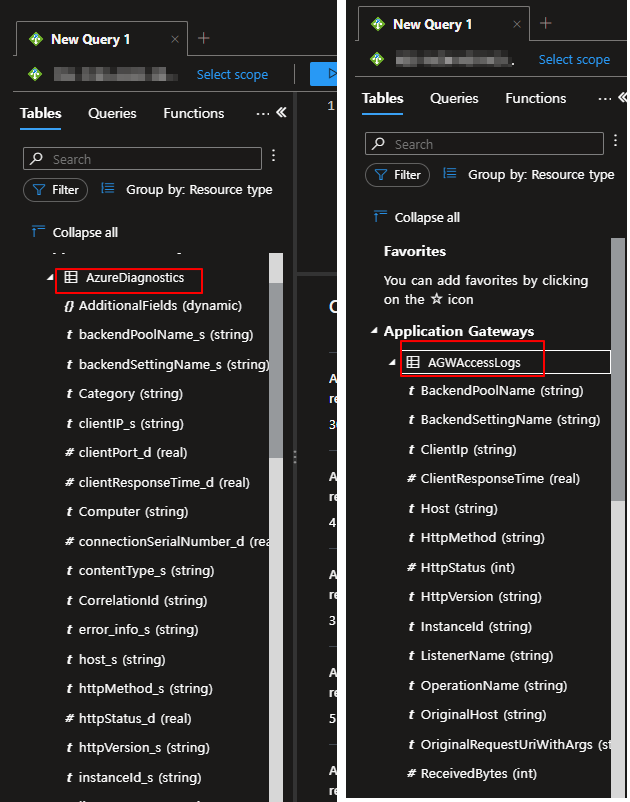Click the Run query button

pyautogui.click(x=323, y=74)
